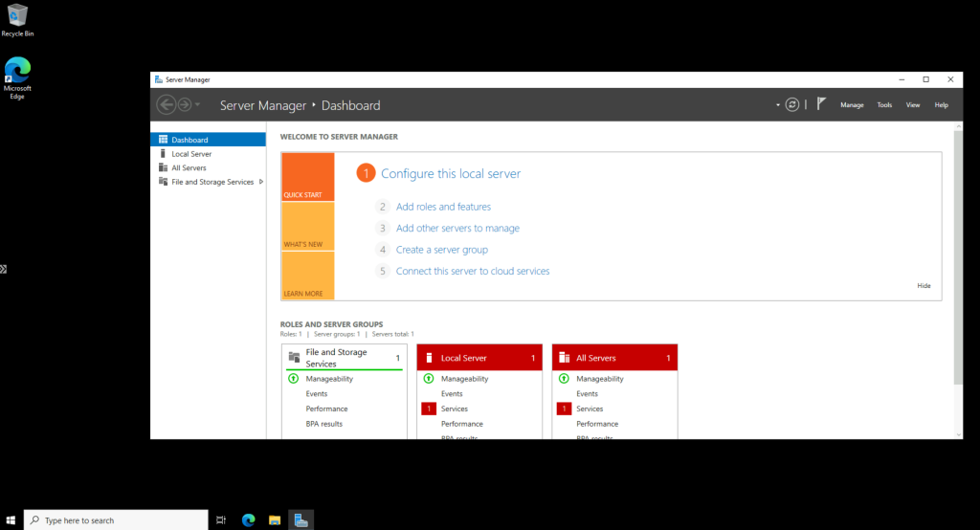Open Task View from the taskbar
The width and height of the screenshot is (980, 530).
[x=221, y=520]
